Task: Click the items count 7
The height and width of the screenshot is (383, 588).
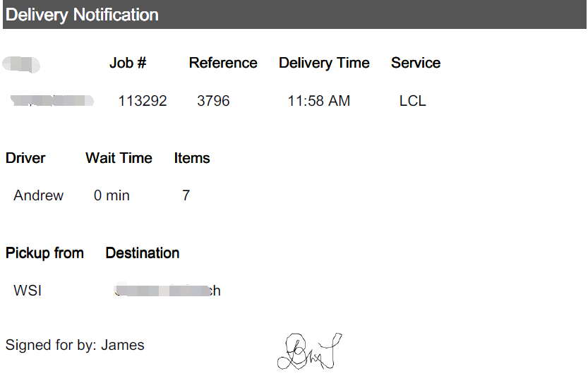Action: [186, 195]
